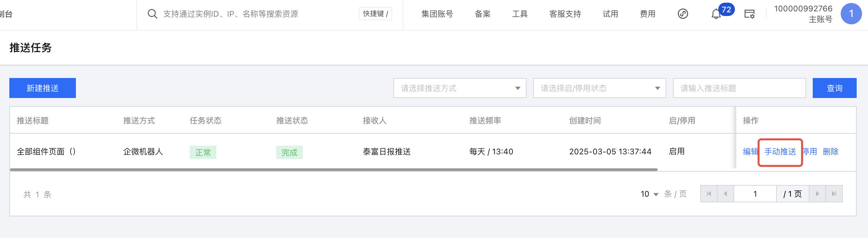
Task: Go to last page arrow icon
Action: (834, 194)
